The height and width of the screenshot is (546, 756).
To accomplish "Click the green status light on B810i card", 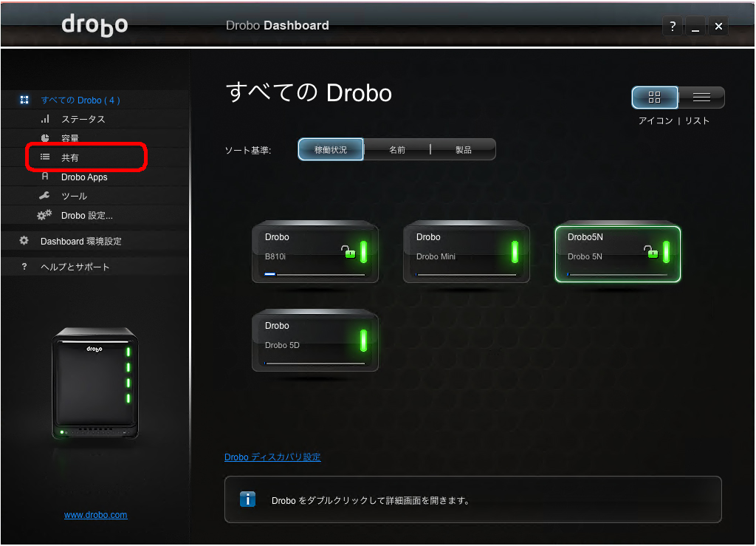I will click(363, 251).
